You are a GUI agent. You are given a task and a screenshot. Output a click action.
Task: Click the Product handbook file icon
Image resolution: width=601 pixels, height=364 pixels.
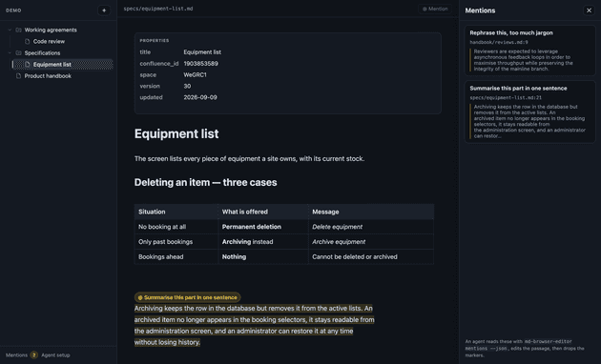pos(18,76)
